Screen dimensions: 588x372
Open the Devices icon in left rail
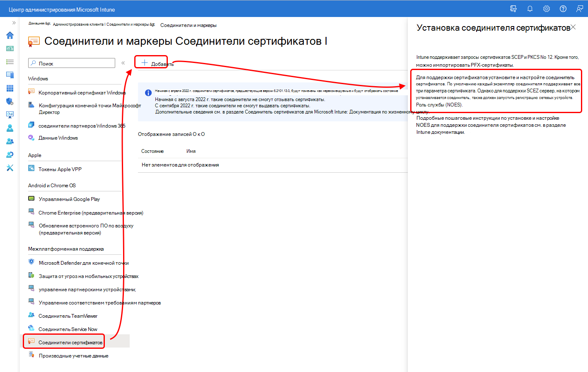[x=10, y=75]
